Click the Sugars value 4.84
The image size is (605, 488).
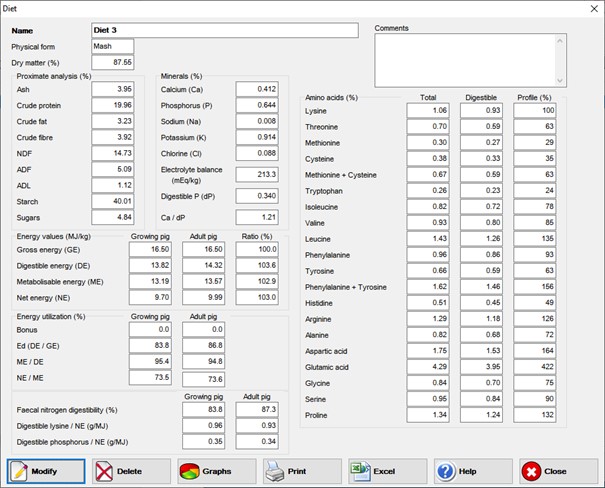pyautogui.click(x=113, y=217)
